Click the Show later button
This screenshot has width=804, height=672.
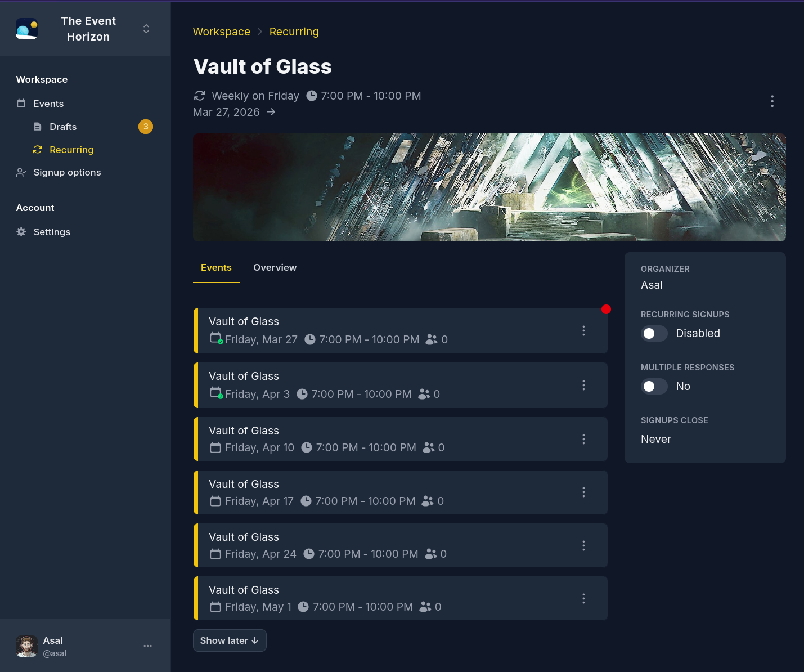tap(230, 640)
